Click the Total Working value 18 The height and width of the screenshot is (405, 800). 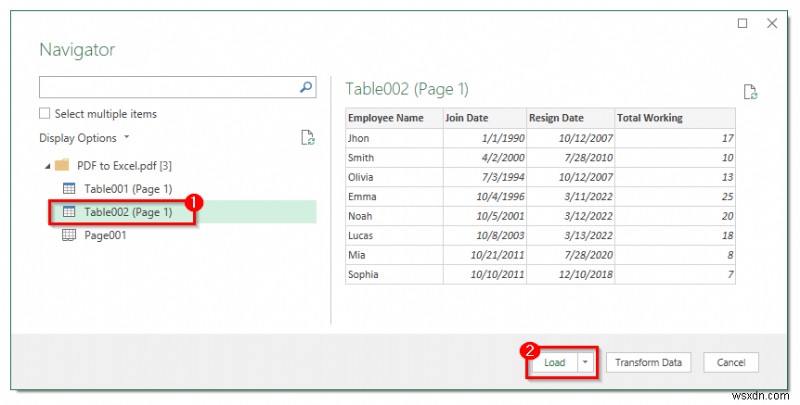[674, 235]
